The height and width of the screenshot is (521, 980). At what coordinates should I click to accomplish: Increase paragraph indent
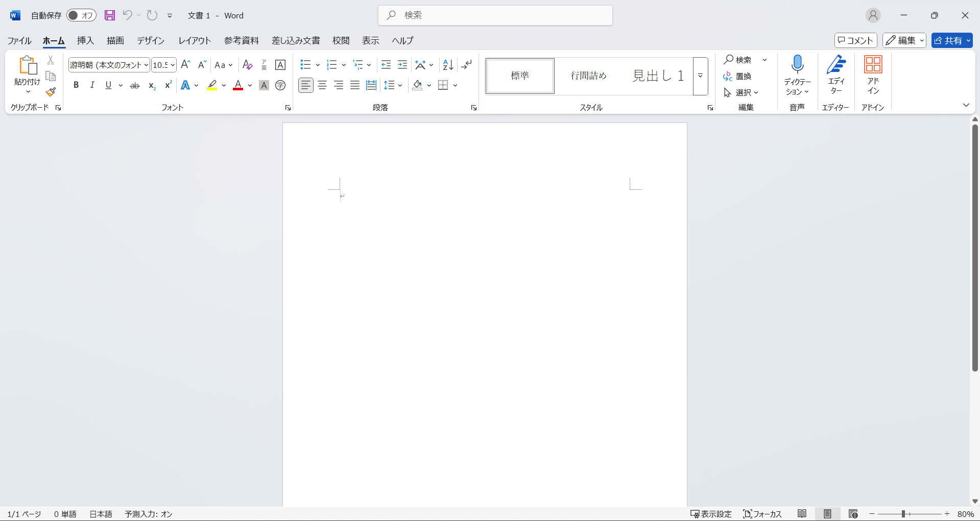click(402, 65)
